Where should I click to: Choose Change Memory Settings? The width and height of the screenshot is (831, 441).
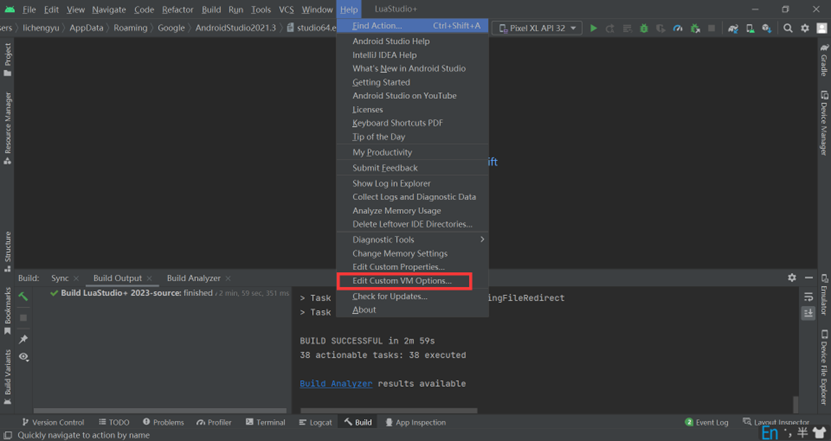[412, 253]
